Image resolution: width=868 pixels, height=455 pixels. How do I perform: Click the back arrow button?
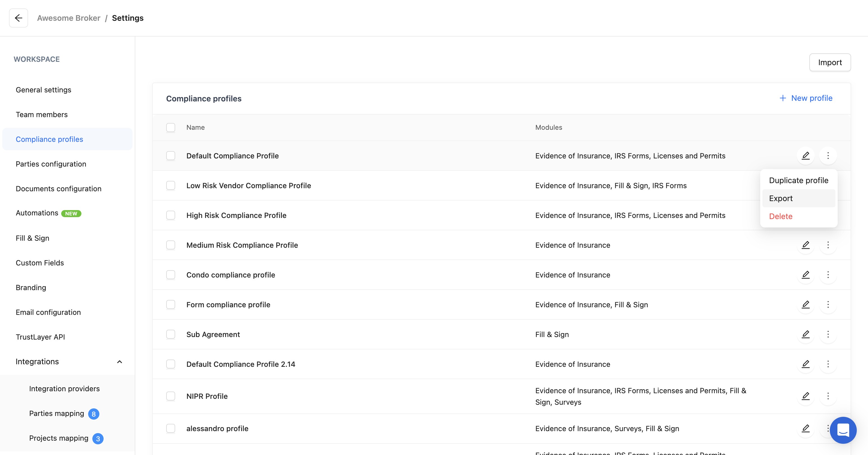pyautogui.click(x=19, y=18)
